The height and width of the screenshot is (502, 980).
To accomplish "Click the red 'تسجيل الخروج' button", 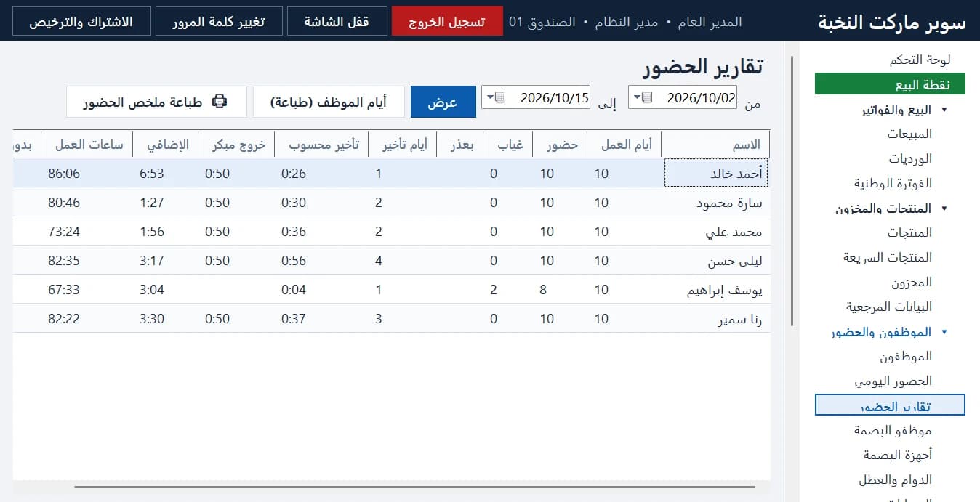I will click(x=447, y=21).
